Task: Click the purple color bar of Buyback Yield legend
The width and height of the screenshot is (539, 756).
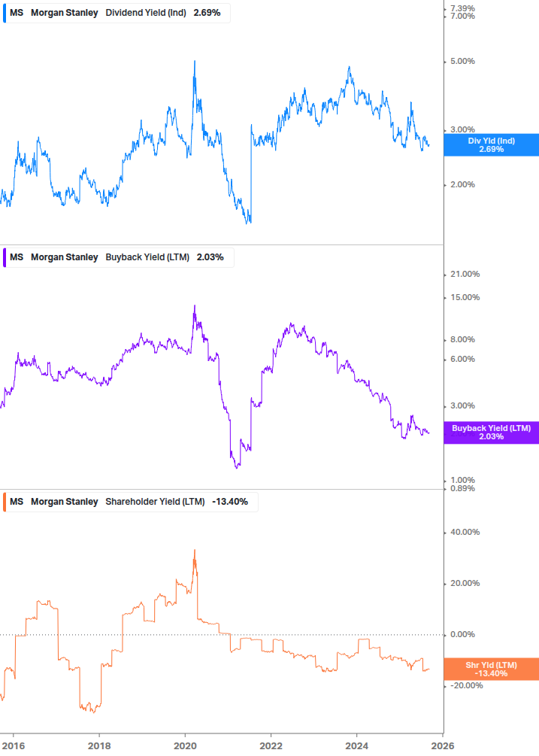Action: [5, 257]
